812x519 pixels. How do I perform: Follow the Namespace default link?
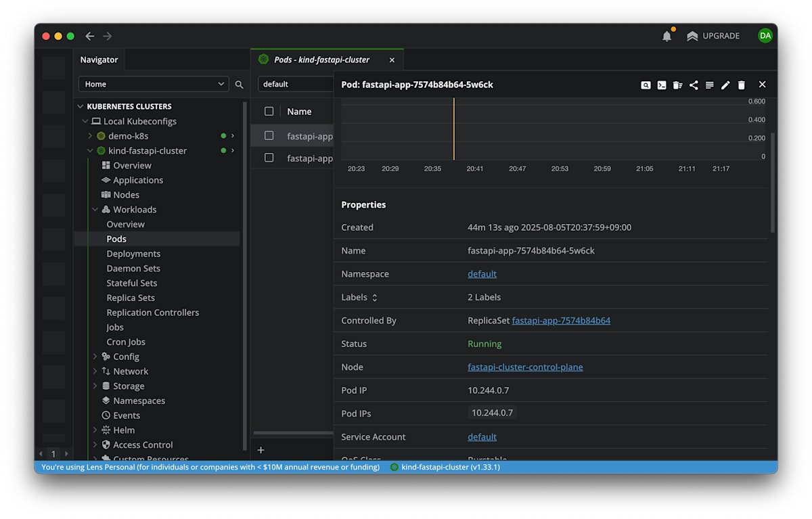[482, 274]
